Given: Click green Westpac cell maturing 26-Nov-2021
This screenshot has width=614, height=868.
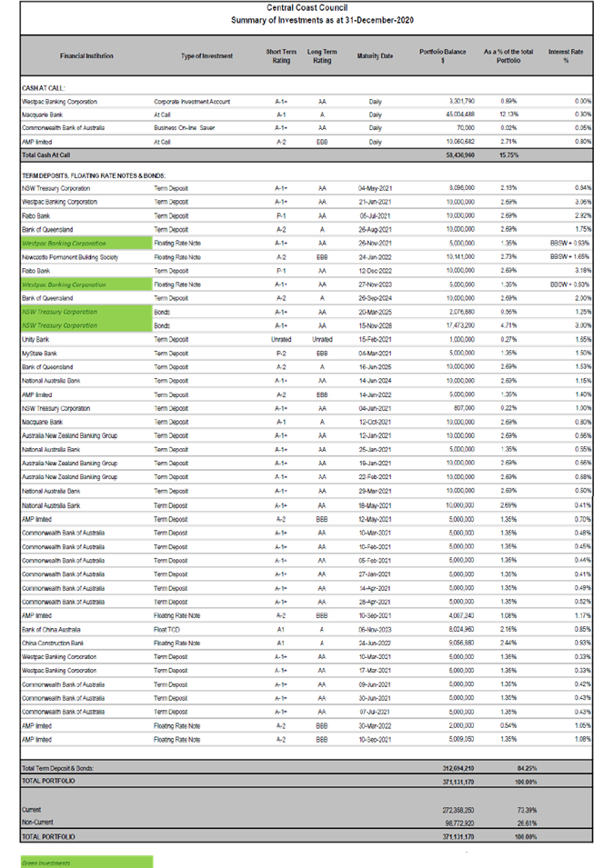Looking at the screenshot, I should [86, 243].
